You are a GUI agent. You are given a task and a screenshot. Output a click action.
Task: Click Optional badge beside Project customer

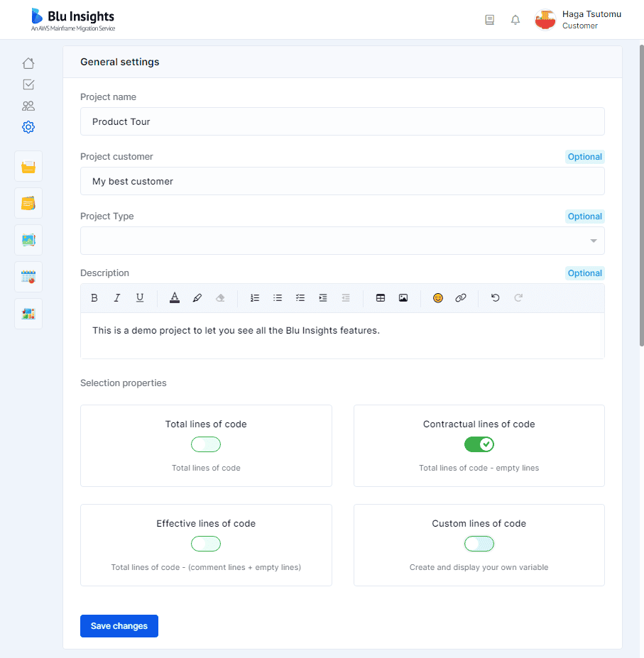(x=585, y=157)
